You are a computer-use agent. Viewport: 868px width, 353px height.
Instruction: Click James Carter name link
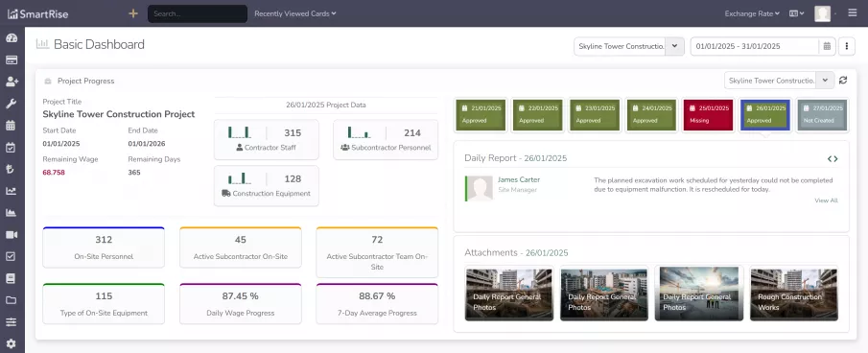pyautogui.click(x=519, y=179)
